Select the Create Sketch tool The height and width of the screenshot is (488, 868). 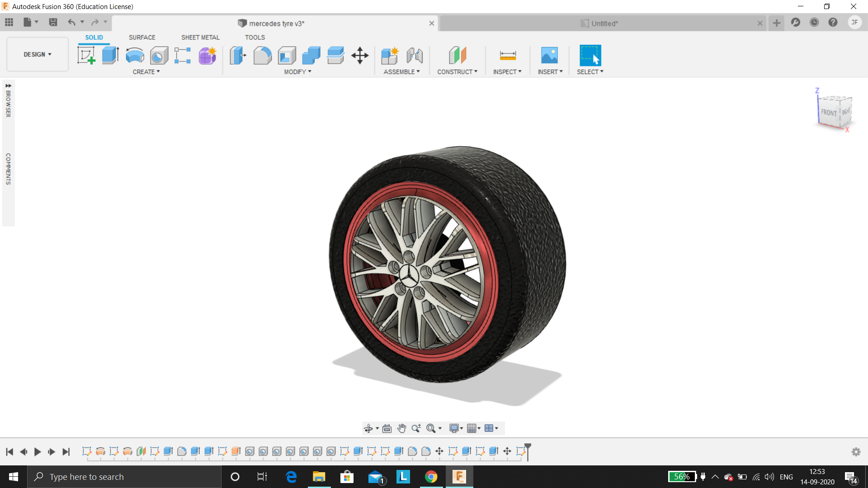tap(86, 56)
